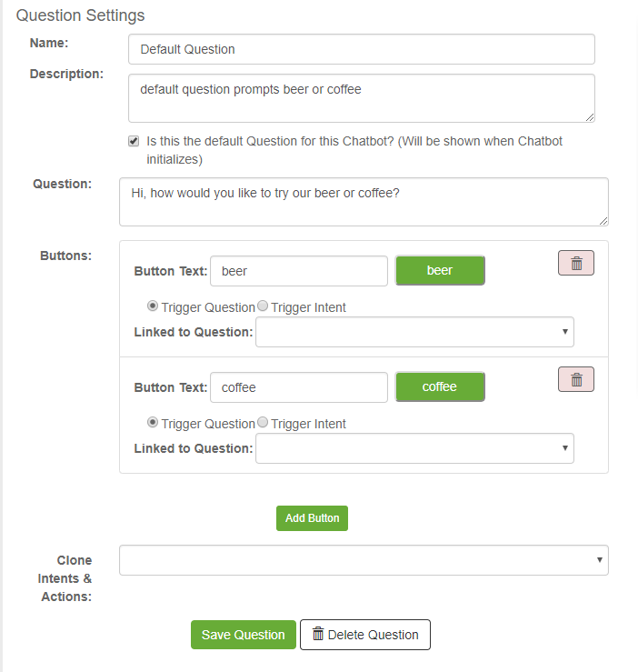Image resolution: width=638 pixels, height=672 pixels.
Task: Focus the Name input field
Action: coord(362,49)
